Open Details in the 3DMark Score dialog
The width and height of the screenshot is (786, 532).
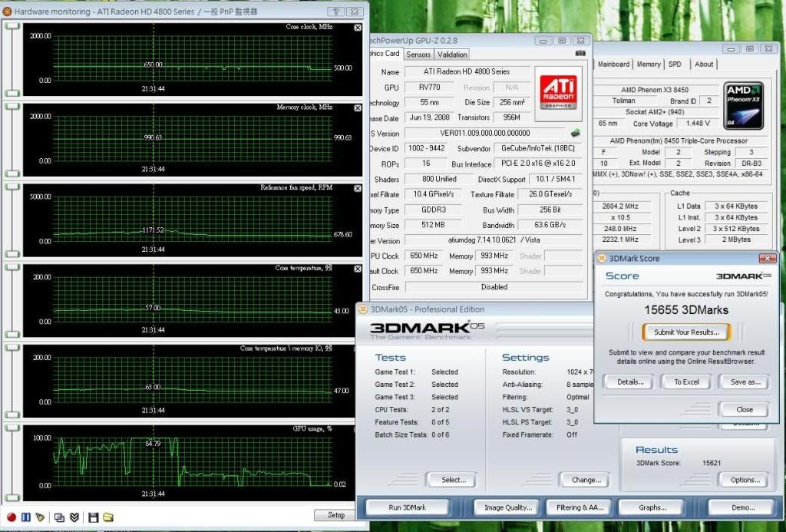tap(630, 382)
